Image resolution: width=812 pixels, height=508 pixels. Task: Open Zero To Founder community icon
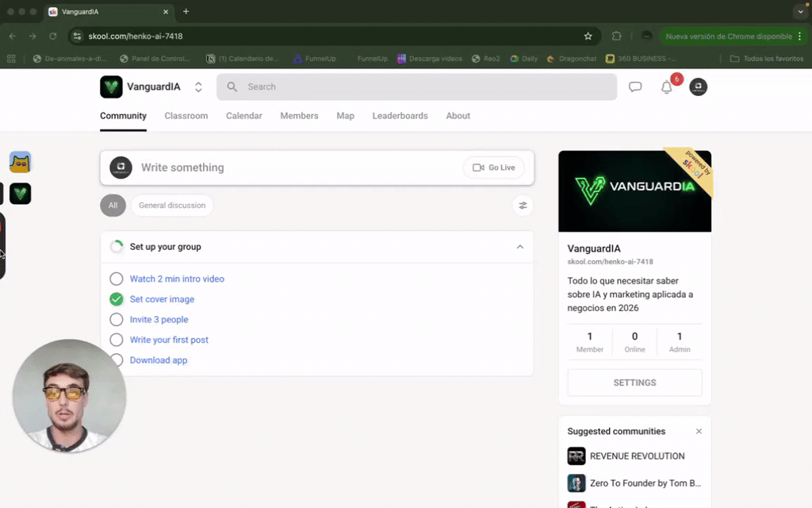(x=576, y=483)
